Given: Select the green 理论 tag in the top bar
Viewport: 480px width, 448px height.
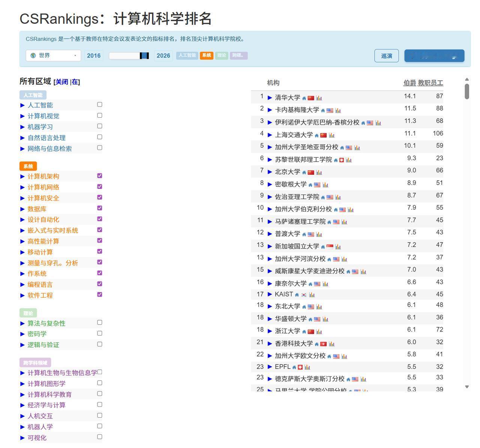Looking at the screenshot, I should click(x=222, y=55).
